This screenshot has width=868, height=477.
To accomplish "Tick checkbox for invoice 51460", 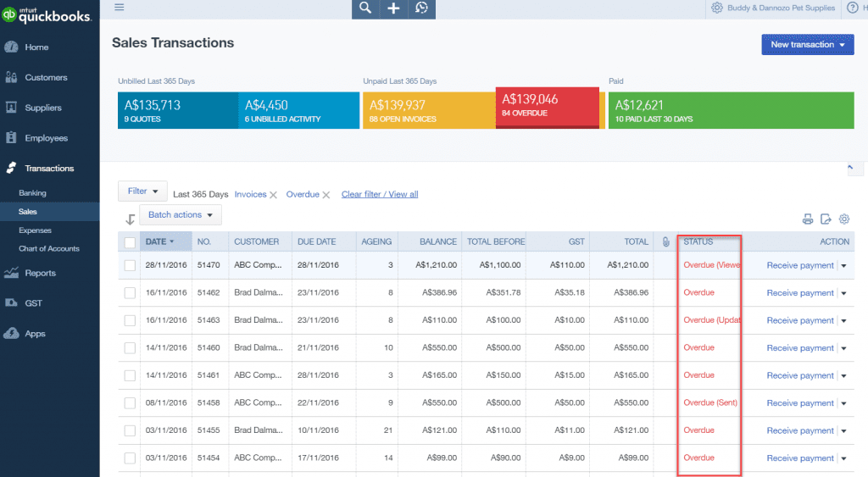I will click(x=130, y=348).
